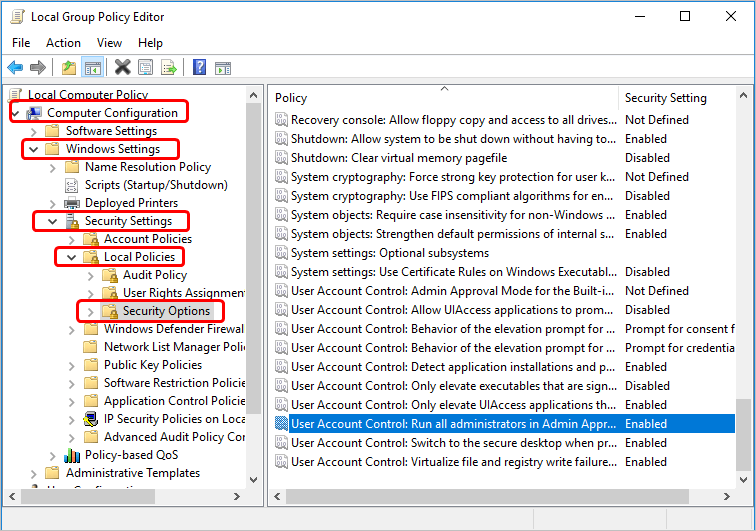The image size is (756, 531).
Task: Click the Policy-based QoS chart icon
Action: tap(72, 455)
